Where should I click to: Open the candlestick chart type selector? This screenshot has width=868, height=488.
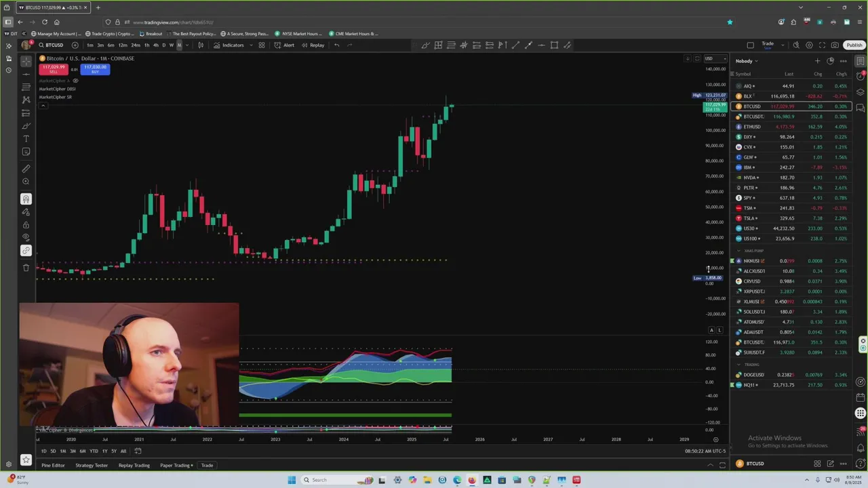(201, 45)
